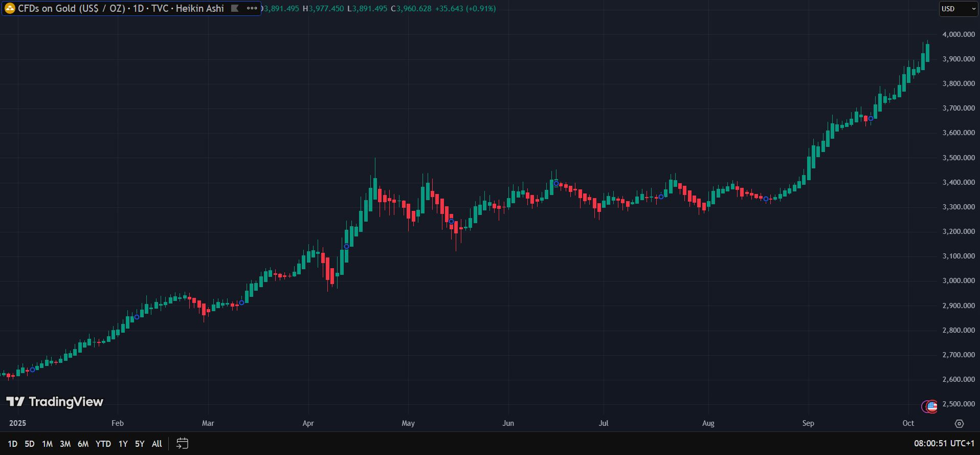Screen dimensions: 980x455
Task: Click the 2,700.000 price axis label
Action: (x=959, y=355)
